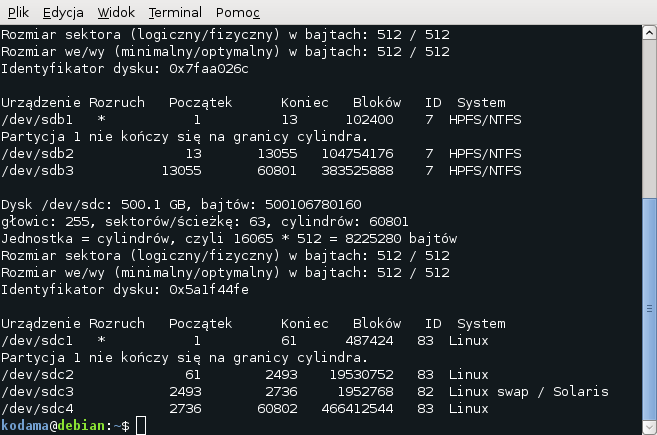This screenshot has width=657, height=435.
Task: Open the Terminal menu
Action: [175, 12]
